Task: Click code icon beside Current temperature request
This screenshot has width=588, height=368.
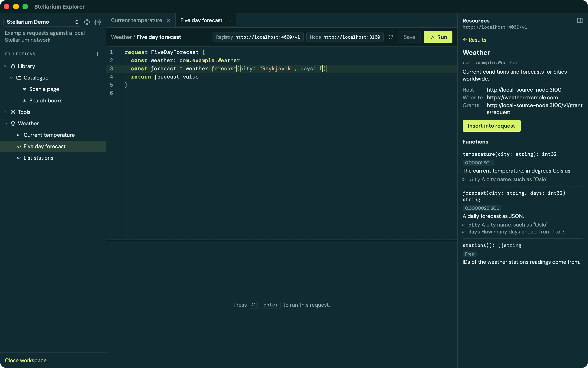Action: (x=19, y=135)
